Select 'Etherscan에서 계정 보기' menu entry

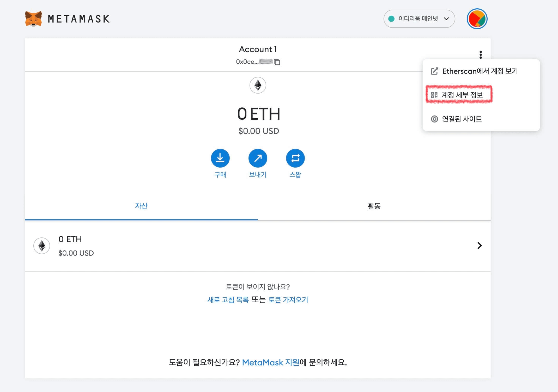coord(481,71)
